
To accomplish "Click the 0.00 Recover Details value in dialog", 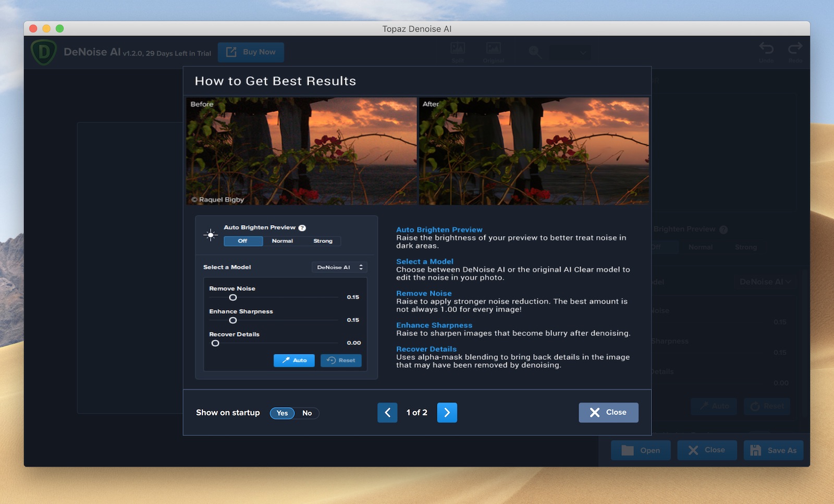I will tap(354, 343).
